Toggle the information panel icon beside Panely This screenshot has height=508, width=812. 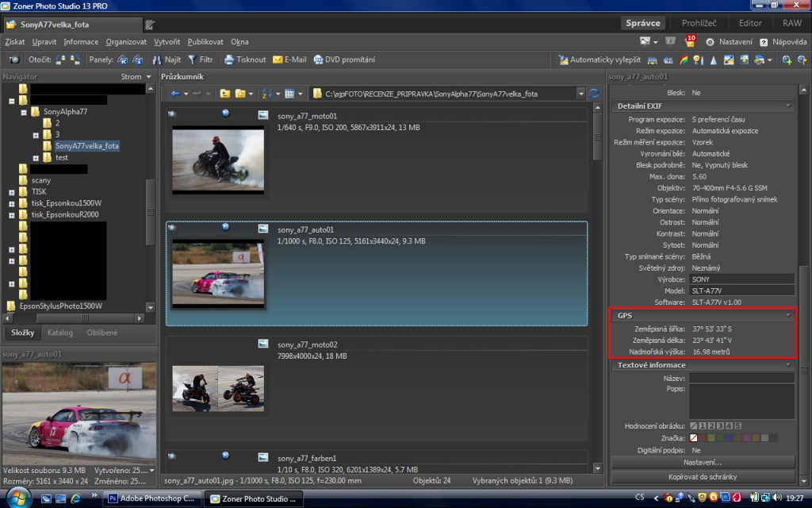click(x=138, y=60)
